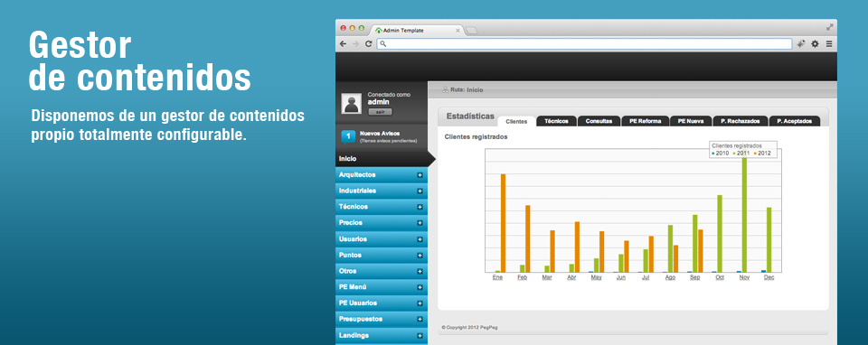Click the browser forward arrow
This screenshot has width=868, height=345.
click(x=355, y=43)
